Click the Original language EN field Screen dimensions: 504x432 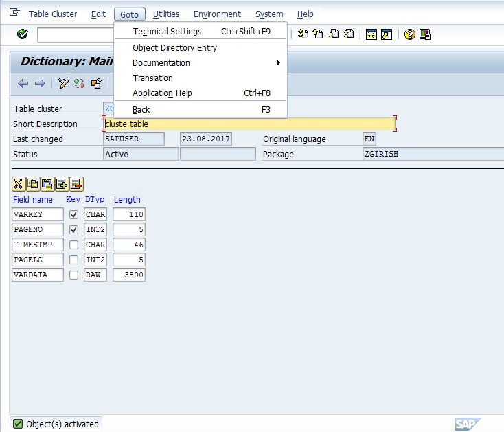pos(369,139)
